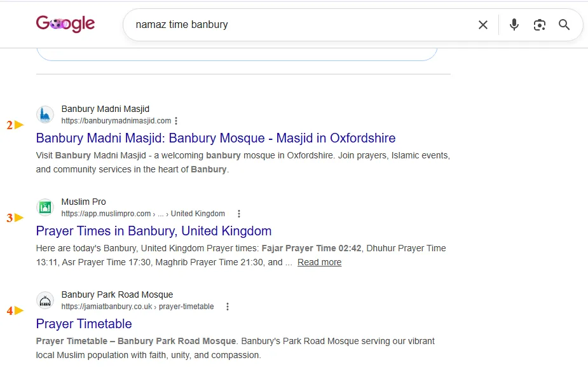Screen dimensions: 588x367
Task: Open more options for banburymadnimasjid.com result
Action: pyautogui.click(x=176, y=121)
